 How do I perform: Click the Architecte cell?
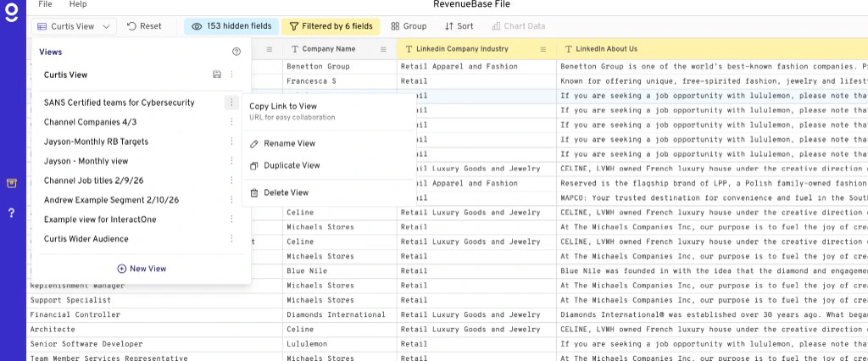(154, 330)
